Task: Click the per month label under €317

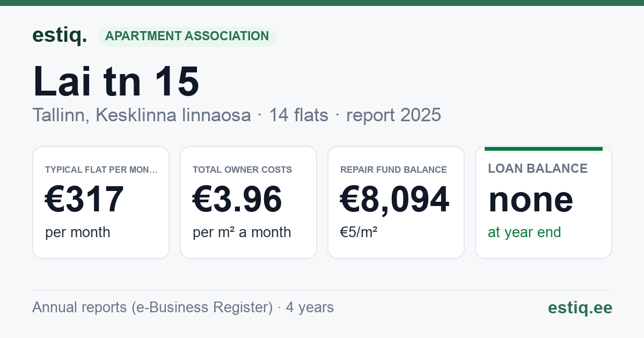Action: [x=78, y=232]
